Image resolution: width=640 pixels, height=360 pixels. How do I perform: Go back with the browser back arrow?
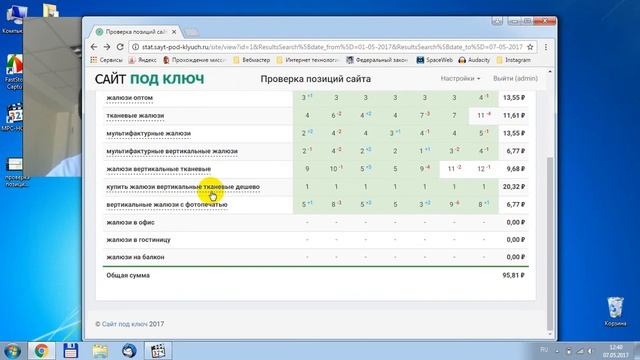pyautogui.click(x=94, y=47)
